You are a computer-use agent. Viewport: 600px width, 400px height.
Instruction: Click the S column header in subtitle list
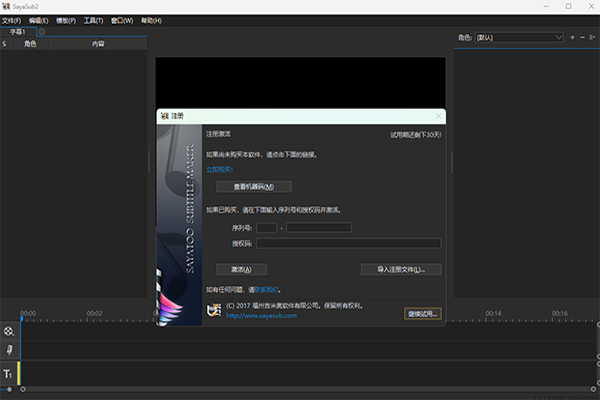[5, 44]
